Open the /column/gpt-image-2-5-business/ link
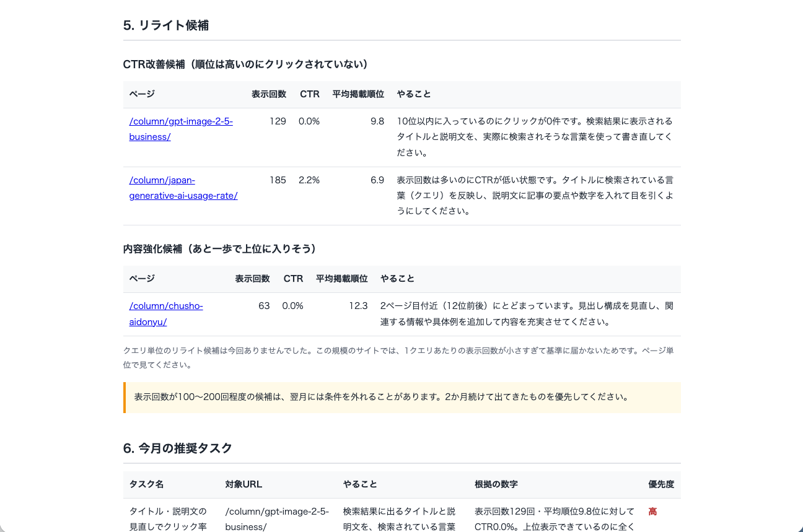 181,129
